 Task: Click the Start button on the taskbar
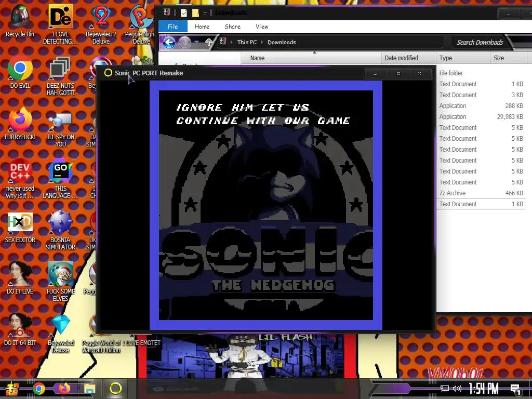pyautogui.click(x=12, y=389)
